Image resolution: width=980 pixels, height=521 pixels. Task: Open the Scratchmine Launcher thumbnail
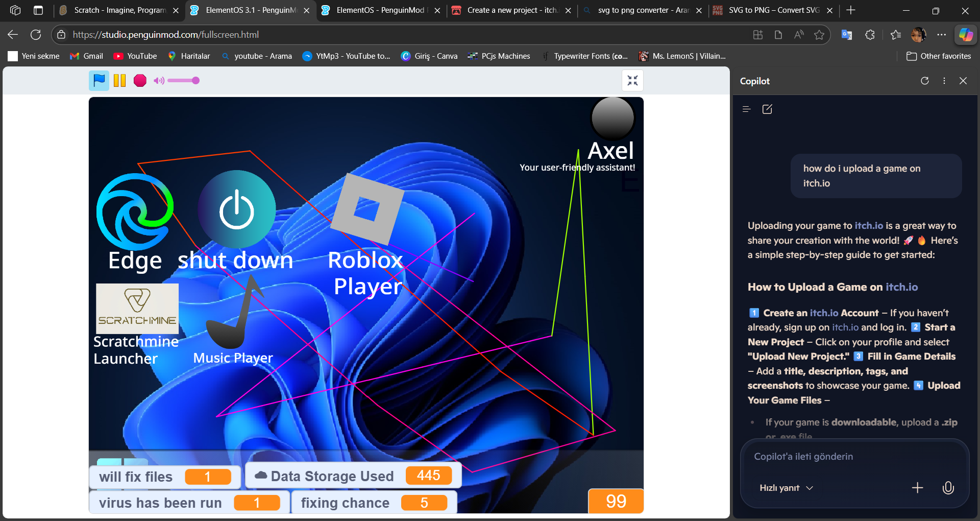(137, 309)
